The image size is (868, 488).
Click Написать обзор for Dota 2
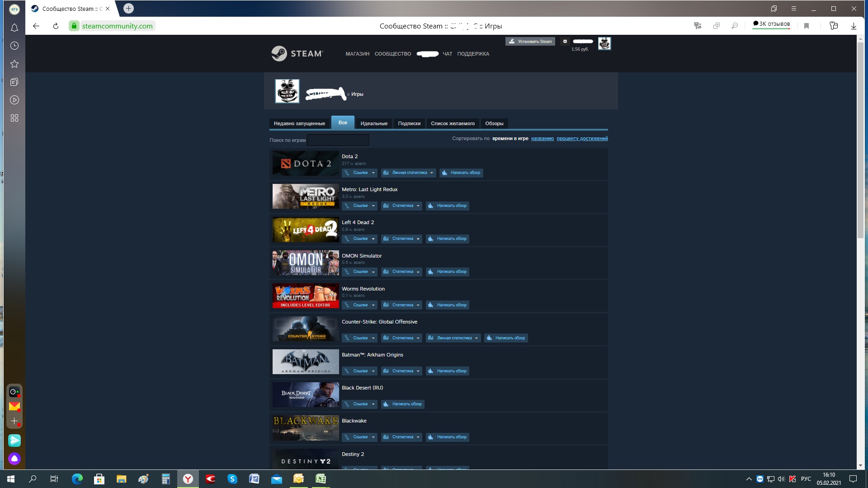point(461,173)
